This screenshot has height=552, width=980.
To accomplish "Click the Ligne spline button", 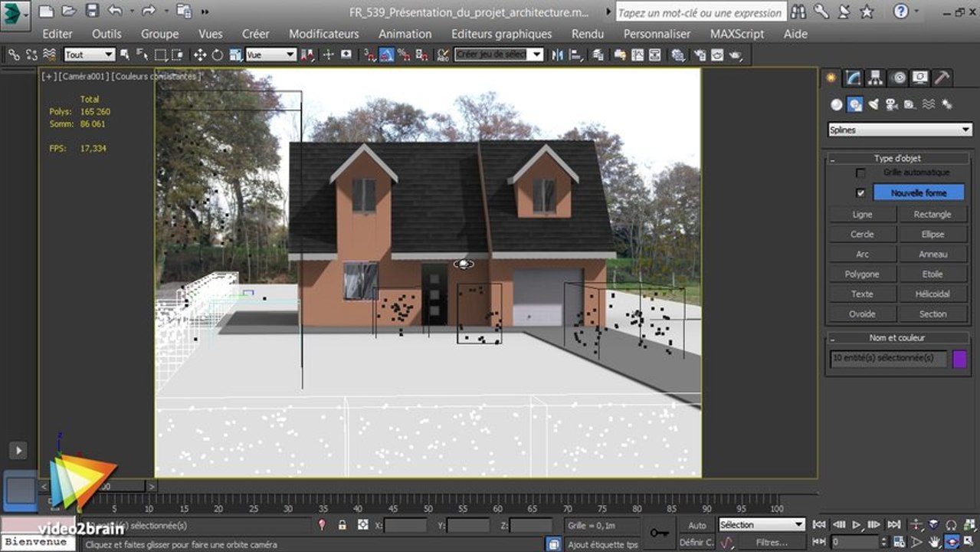I will [862, 215].
